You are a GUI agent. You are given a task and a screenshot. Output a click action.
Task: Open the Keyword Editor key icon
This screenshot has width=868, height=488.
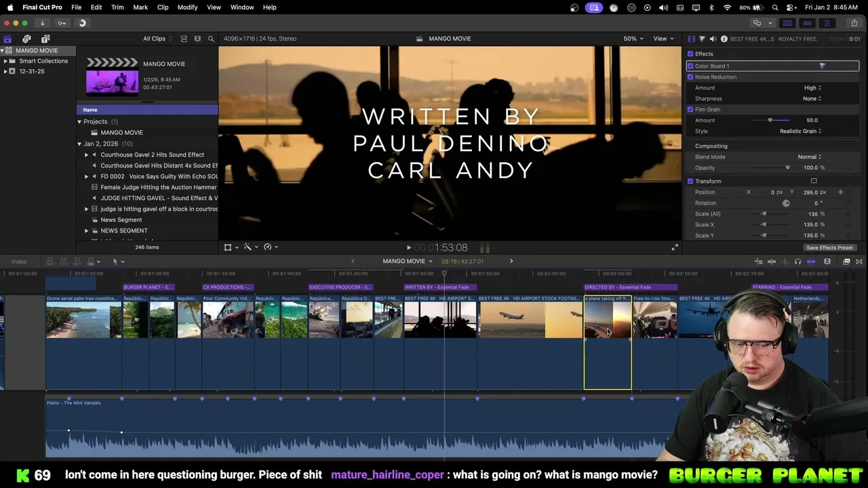coord(62,23)
